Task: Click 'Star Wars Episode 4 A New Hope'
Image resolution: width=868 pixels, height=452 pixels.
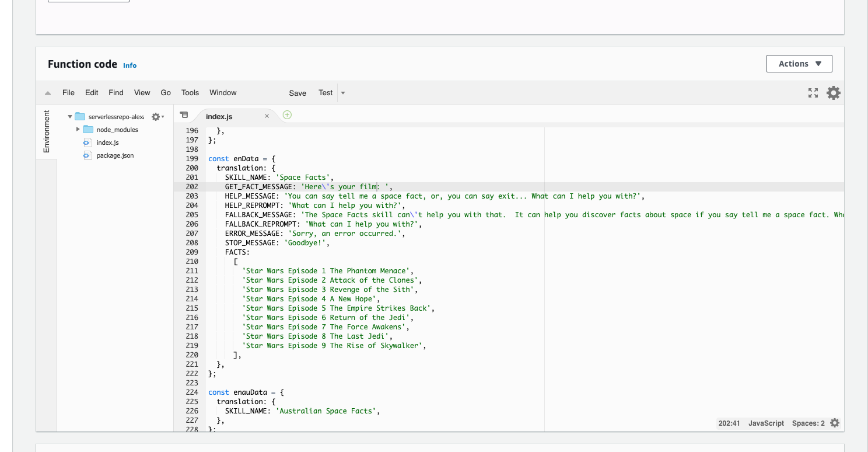Action: coord(310,299)
